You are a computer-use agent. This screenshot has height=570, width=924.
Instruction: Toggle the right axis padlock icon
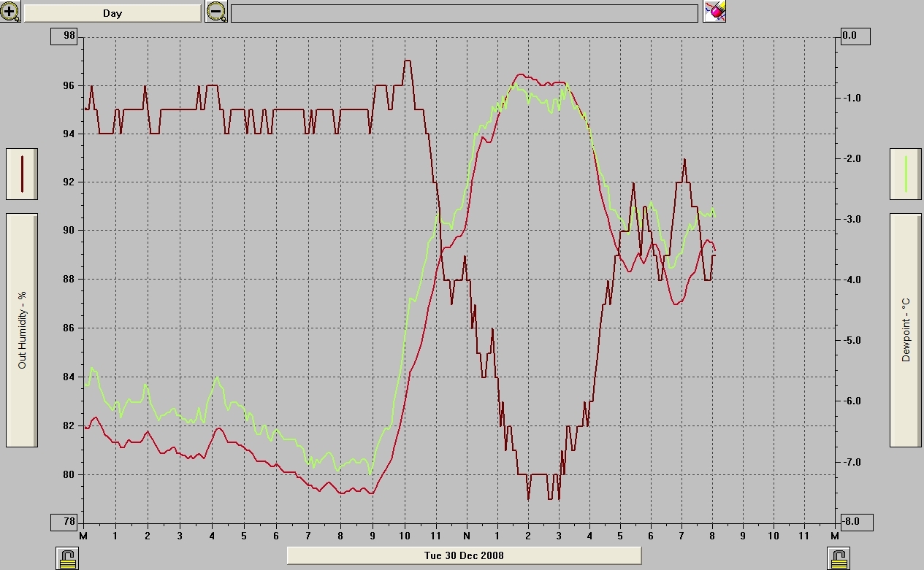tap(839, 558)
